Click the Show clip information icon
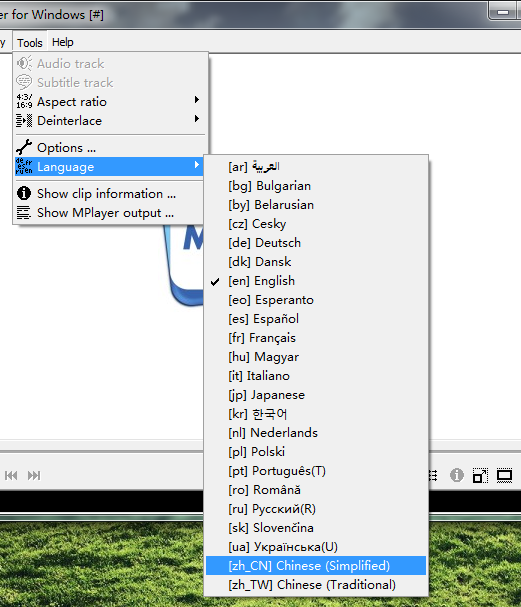 [24, 193]
